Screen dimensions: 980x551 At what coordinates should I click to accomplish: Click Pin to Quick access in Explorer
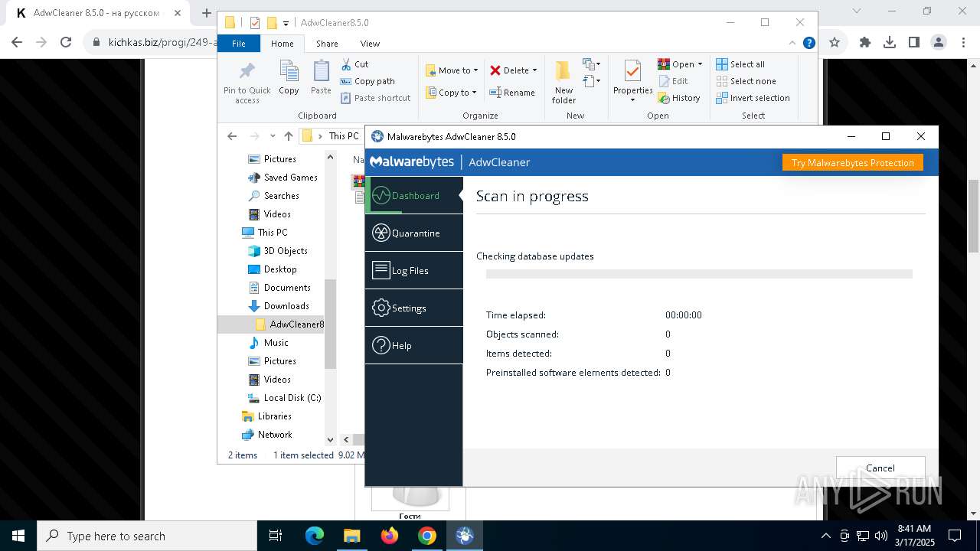(x=247, y=83)
